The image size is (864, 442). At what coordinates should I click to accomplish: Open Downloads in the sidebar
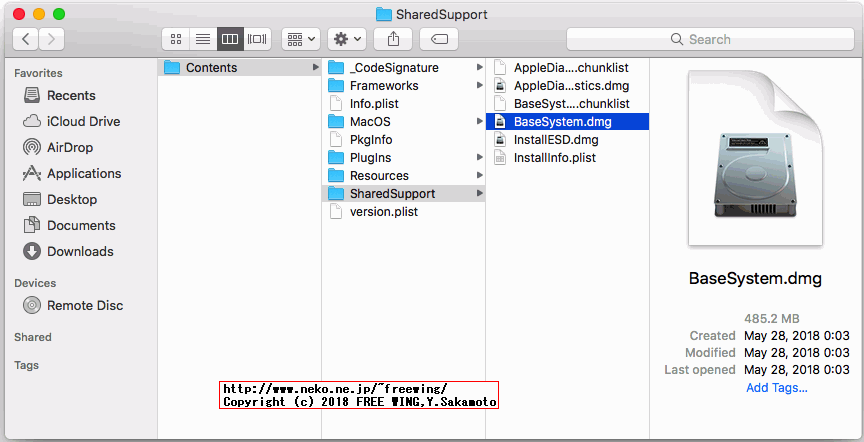point(80,251)
